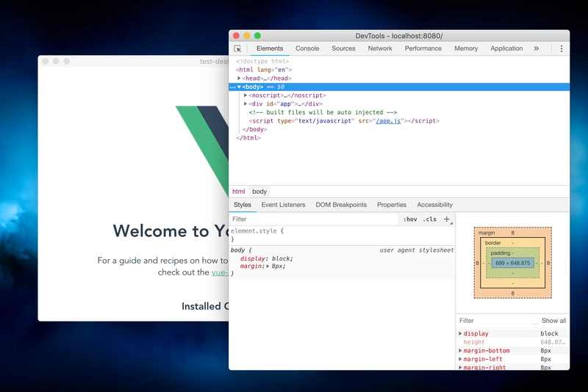Viewport: 588px width, 392px height.
Task: Open the Memory tab
Action: click(466, 48)
